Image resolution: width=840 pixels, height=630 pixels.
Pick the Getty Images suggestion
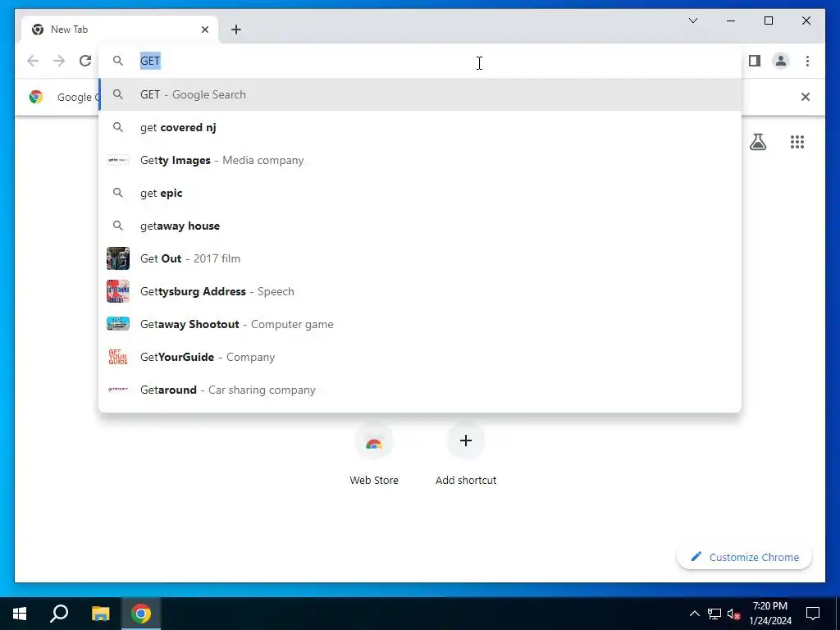(x=421, y=160)
